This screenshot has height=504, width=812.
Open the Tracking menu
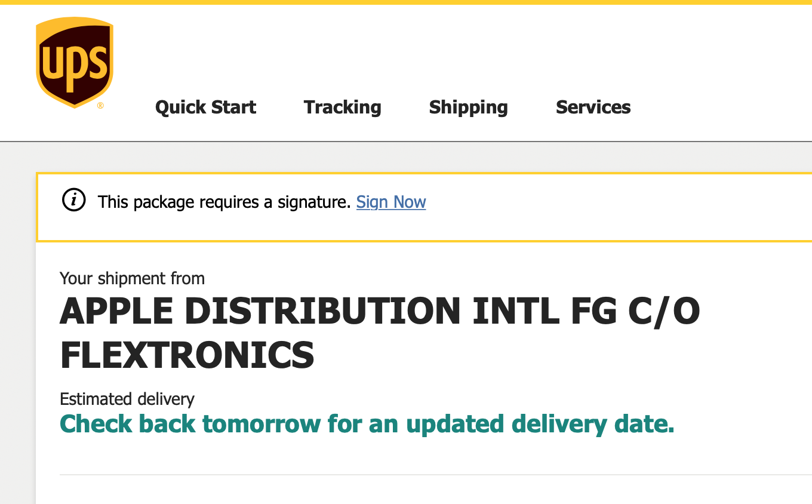coord(342,107)
